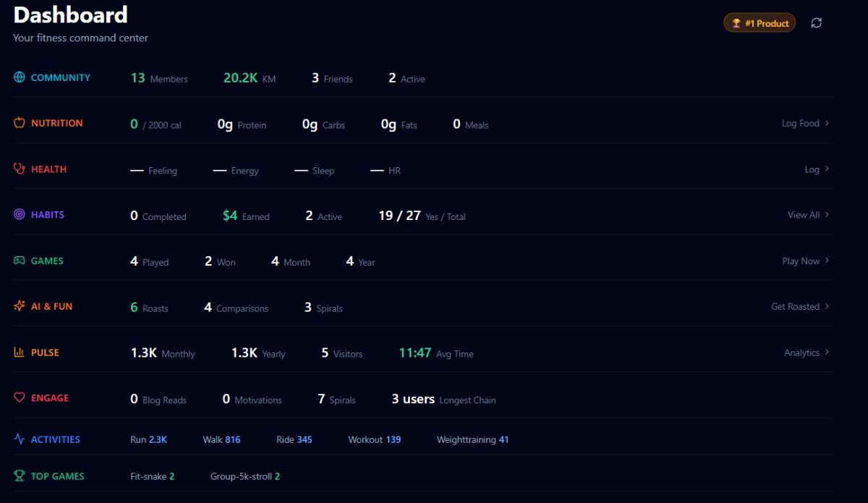Click the Engage heart icon
868x503 pixels.
(x=20, y=398)
